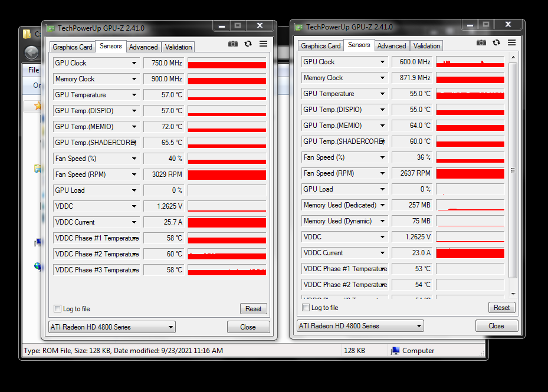Open GPU Temp.(MEMIO) dropdown in right window
The image size is (548, 392).
(382, 126)
